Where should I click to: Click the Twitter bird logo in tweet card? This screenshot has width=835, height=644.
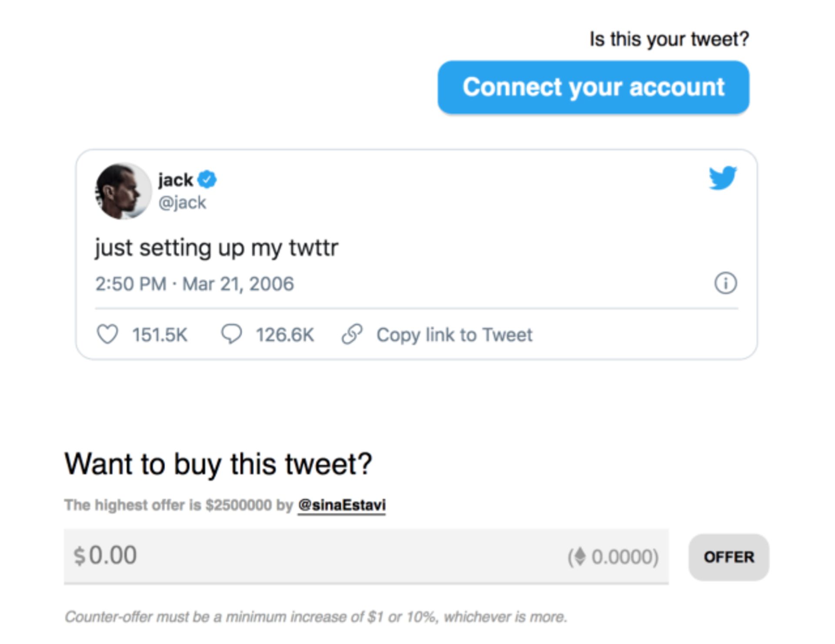722,177
